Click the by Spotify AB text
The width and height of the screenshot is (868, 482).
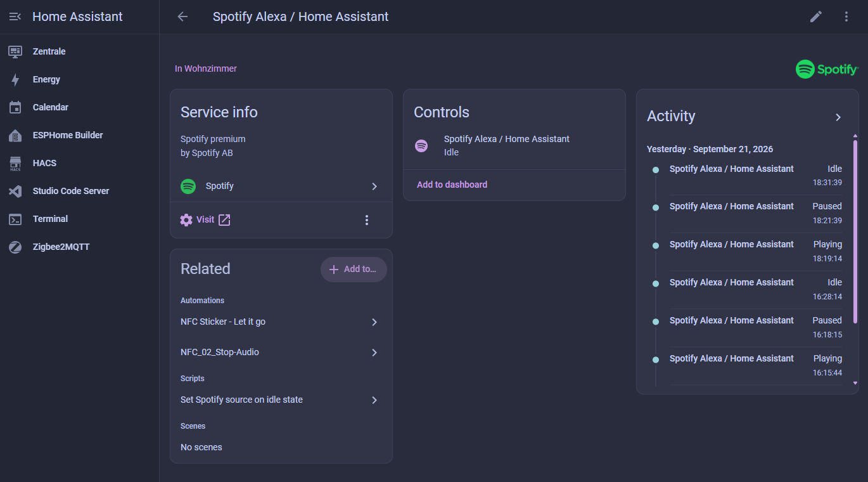(207, 153)
